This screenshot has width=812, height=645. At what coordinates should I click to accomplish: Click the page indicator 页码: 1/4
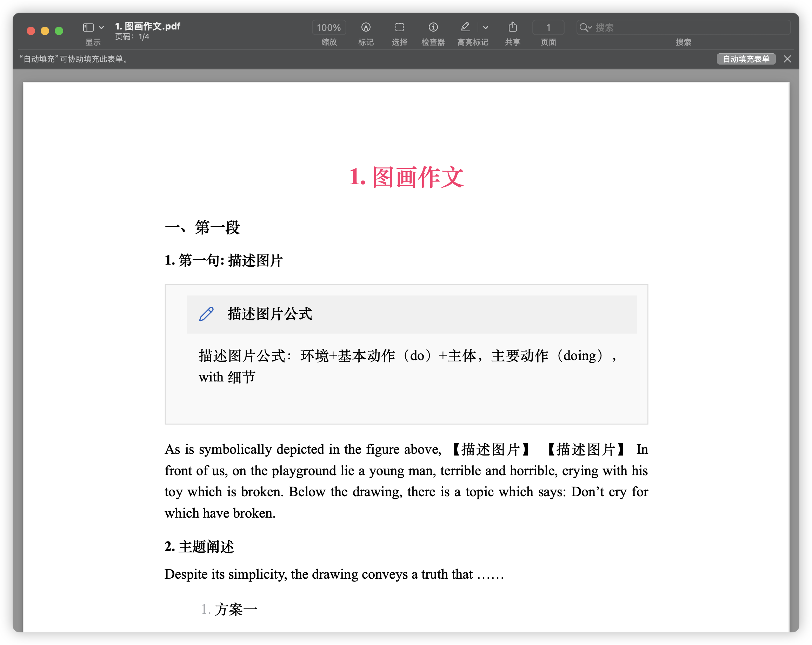click(132, 37)
